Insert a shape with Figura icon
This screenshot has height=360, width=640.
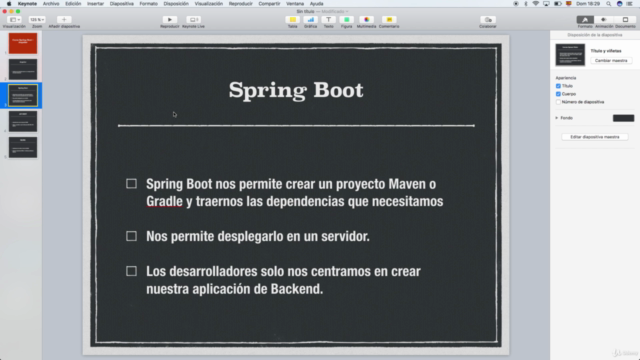pos(347,20)
